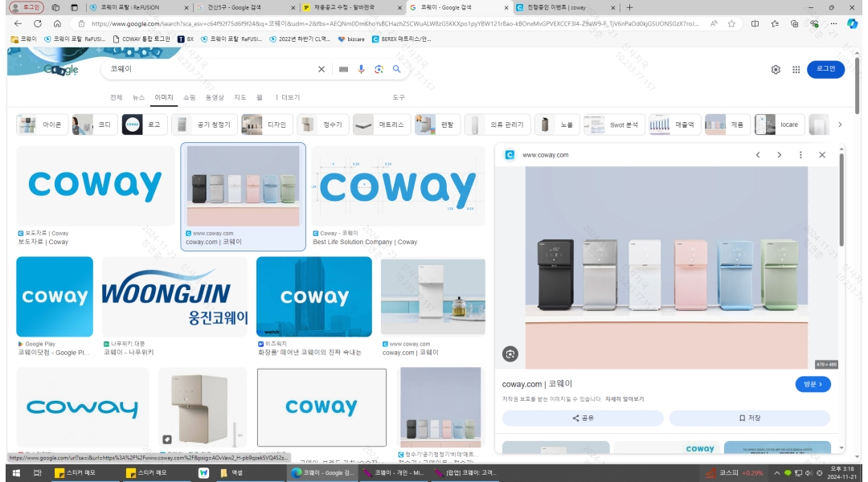Select the 공기 청정기 filter chip
This screenshot has width=868, height=482.
click(204, 125)
